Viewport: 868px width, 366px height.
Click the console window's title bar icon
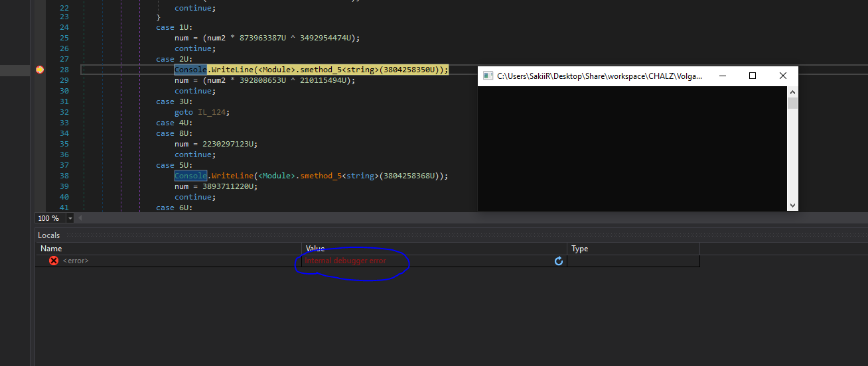(x=488, y=76)
